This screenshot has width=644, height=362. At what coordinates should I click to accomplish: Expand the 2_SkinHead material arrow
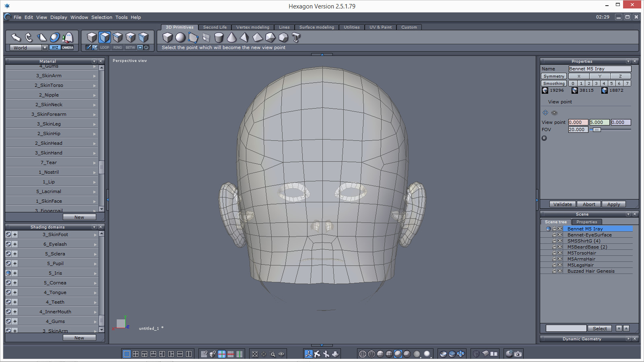pos(95,143)
